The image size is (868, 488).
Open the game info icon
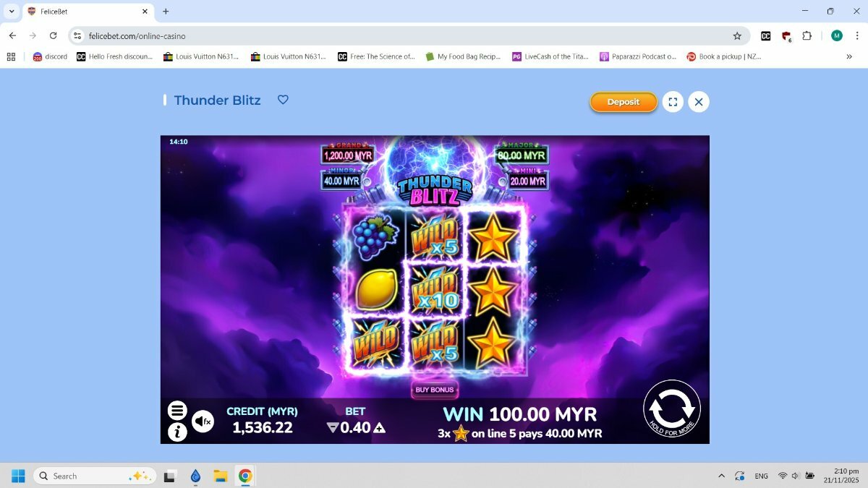[x=177, y=432]
